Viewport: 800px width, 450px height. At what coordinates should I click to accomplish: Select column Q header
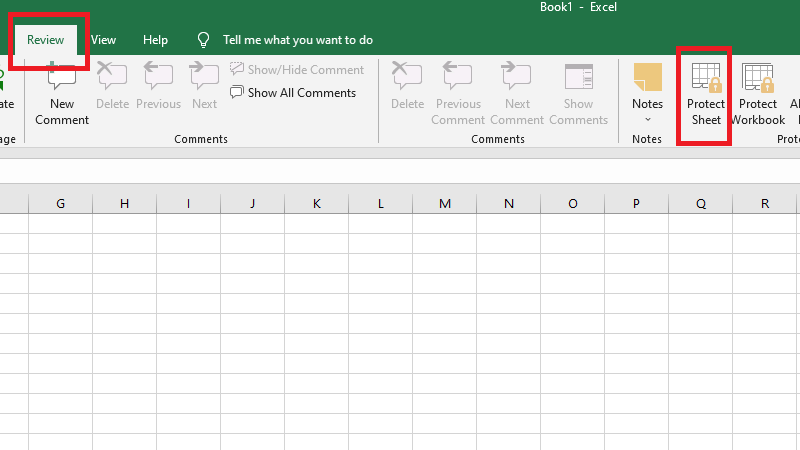click(x=701, y=203)
